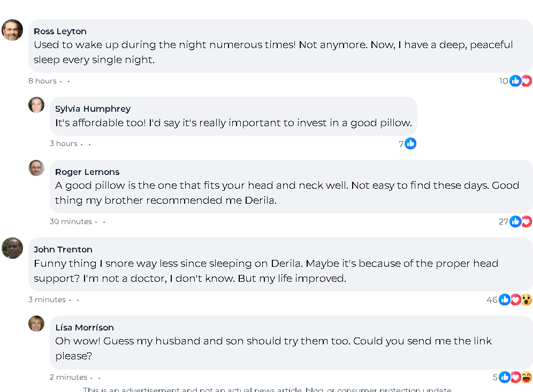Click the Sylvia Humphrey name link
The height and width of the screenshot is (392, 533).
[93, 109]
